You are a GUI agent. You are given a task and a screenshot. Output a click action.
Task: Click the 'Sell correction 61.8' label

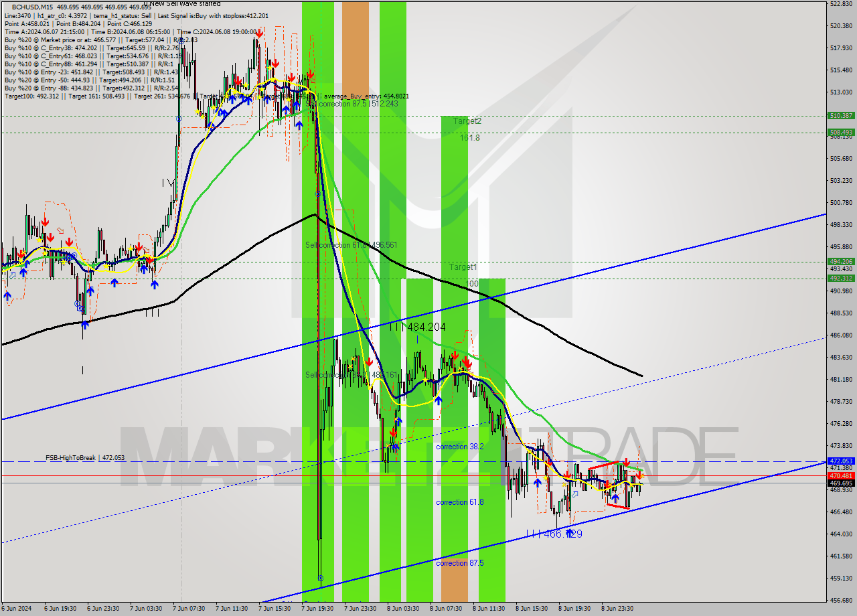pos(352,245)
